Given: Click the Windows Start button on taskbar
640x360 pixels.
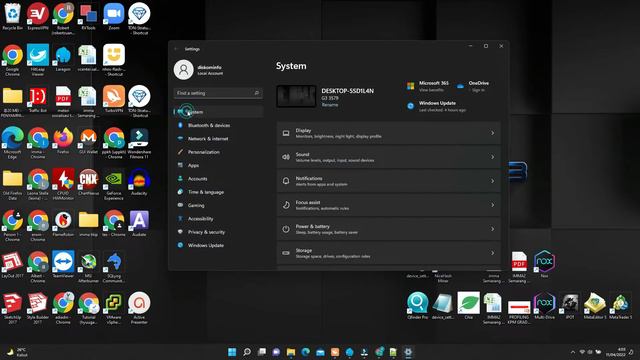Looking at the screenshot, I should (232, 352).
